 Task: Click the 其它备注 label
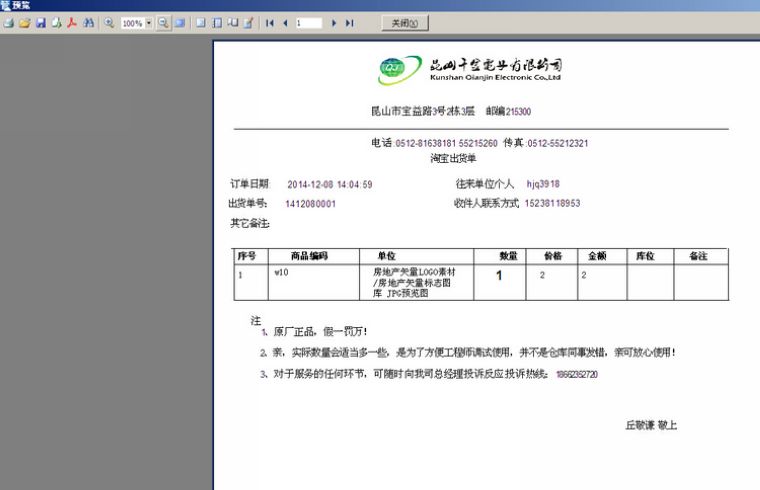[250, 223]
